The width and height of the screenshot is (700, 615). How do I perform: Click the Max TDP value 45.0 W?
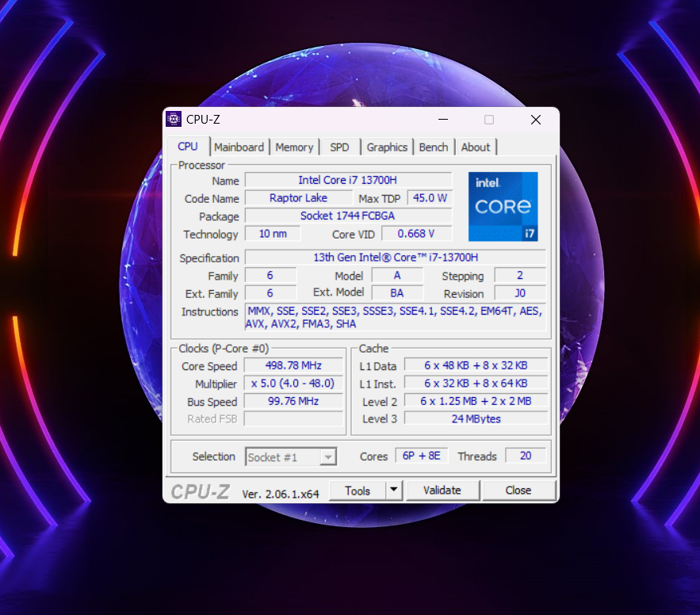(430, 197)
